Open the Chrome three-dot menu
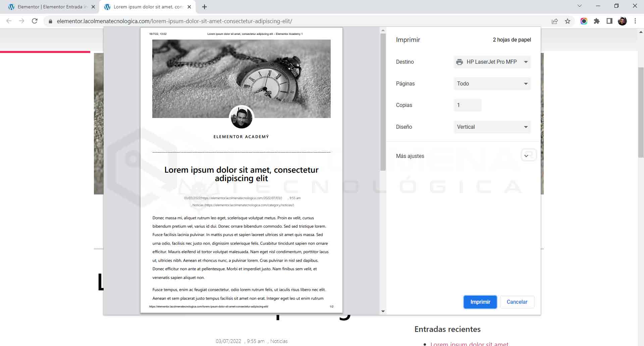 (635, 21)
